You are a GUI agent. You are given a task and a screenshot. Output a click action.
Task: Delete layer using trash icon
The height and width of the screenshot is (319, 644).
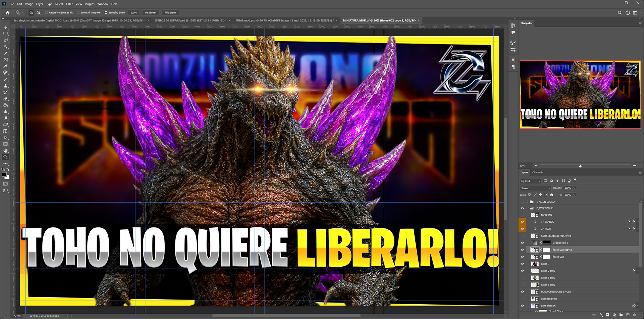pos(634,315)
